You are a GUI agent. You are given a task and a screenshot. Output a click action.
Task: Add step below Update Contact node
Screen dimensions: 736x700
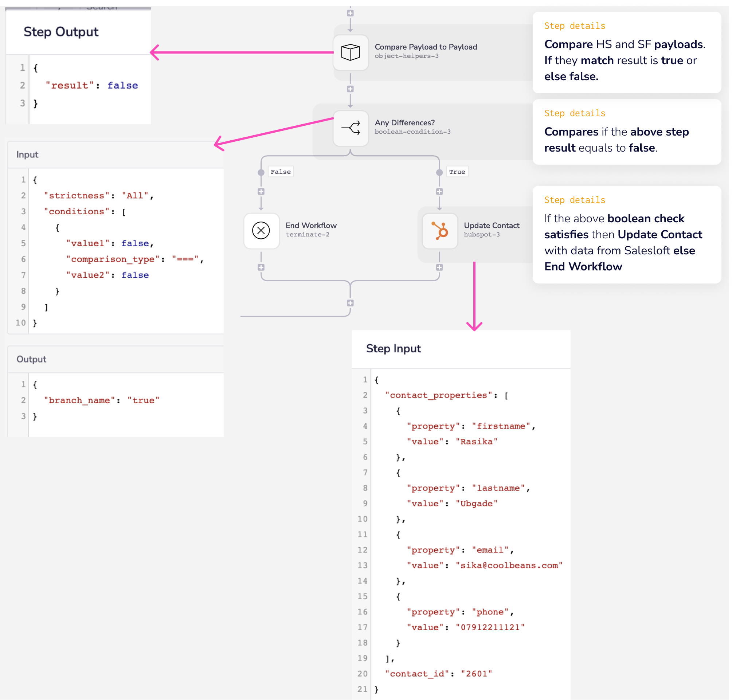439,267
